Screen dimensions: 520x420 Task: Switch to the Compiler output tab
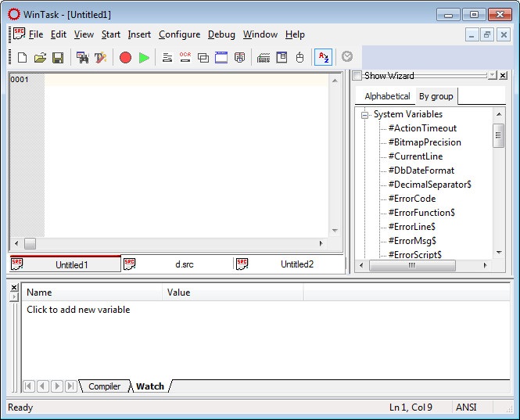[x=104, y=386]
